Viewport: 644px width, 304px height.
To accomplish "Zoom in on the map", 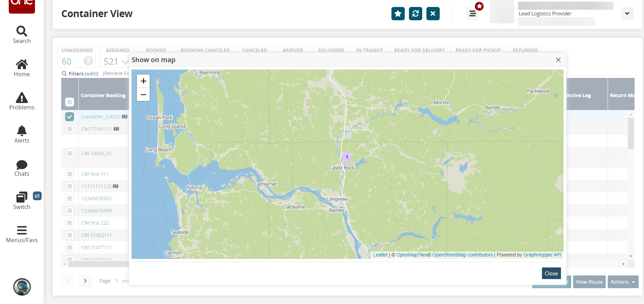I will pyautogui.click(x=143, y=81).
